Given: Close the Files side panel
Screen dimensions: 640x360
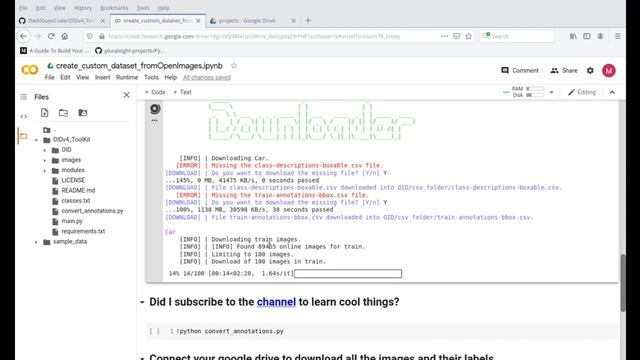Looking at the screenshot, I should (x=127, y=95).
